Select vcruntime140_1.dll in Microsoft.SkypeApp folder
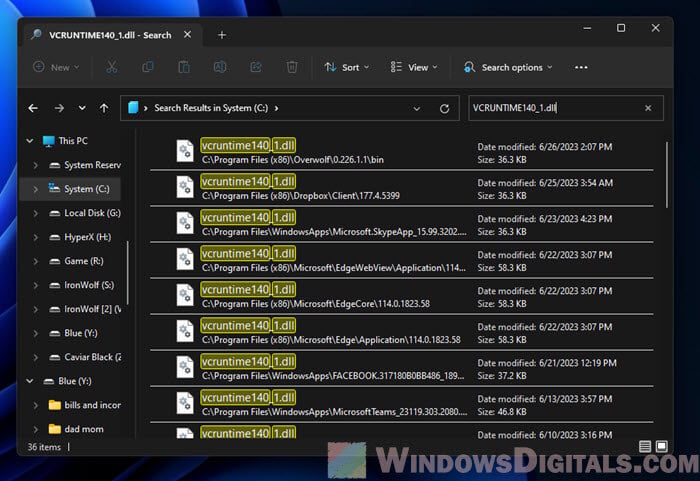The height and width of the screenshot is (481, 700). pyautogui.click(x=402, y=224)
